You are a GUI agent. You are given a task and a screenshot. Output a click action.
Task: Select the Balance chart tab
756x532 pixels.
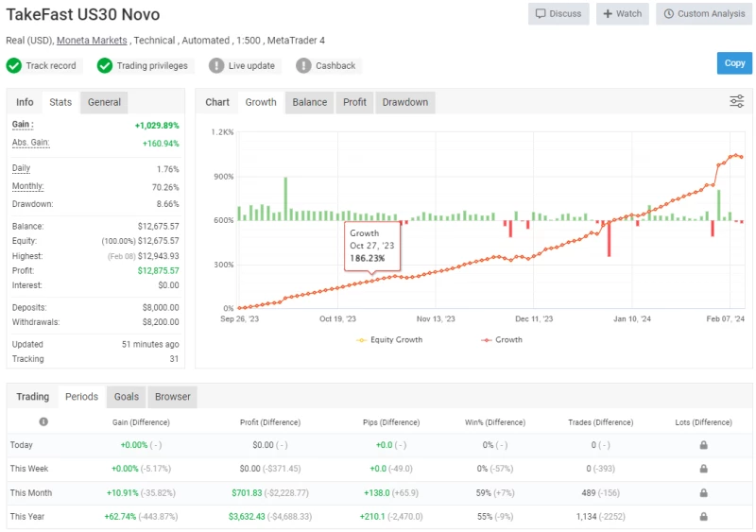pos(309,102)
